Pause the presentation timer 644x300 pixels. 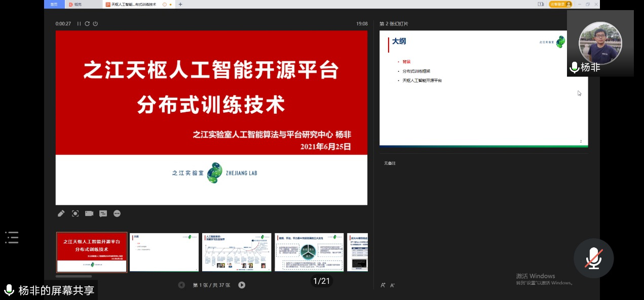[x=79, y=24]
